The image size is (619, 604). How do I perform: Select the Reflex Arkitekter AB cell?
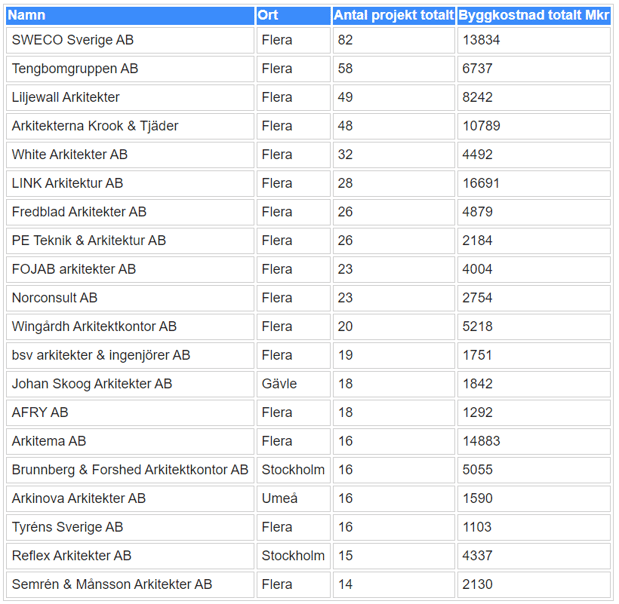pos(130,556)
